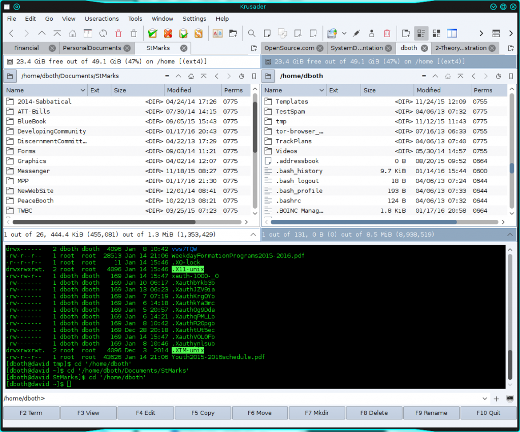The height and width of the screenshot is (432, 520).
Task: Click the F7 Mkdir button
Action: click(317, 413)
